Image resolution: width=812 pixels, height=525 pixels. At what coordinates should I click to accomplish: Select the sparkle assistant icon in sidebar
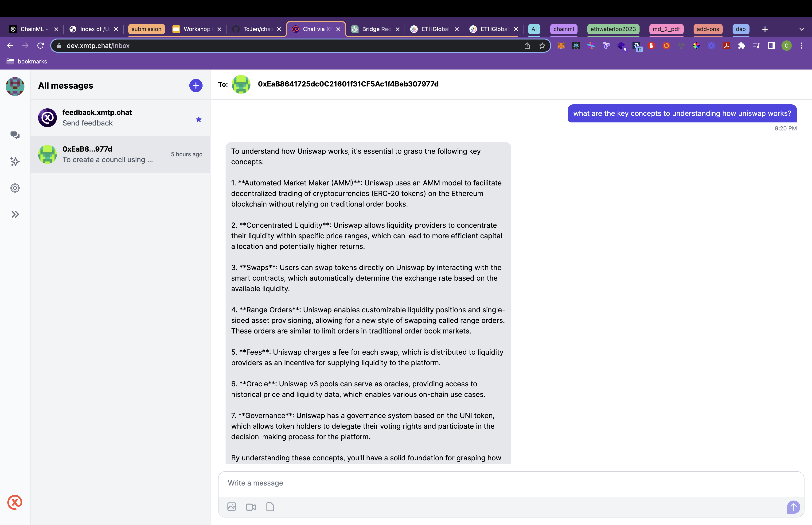pos(15,162)
